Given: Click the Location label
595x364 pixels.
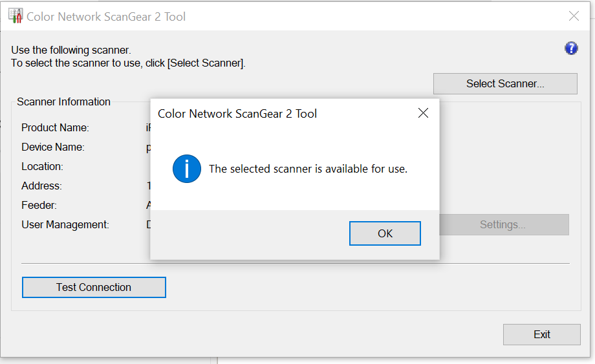Looking at the screenshot, I should pyautogui.click(x=42, y=166).
